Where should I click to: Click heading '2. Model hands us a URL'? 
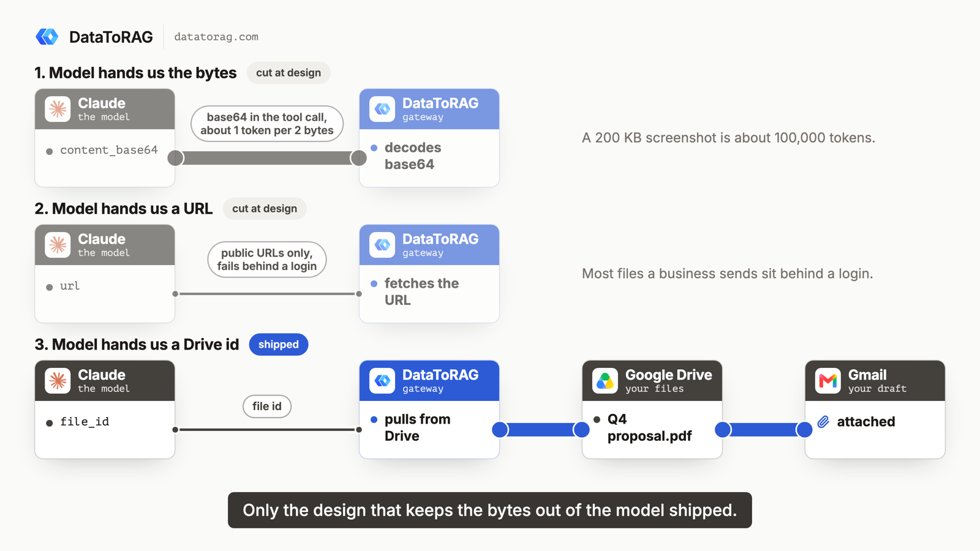click(124, 209)
